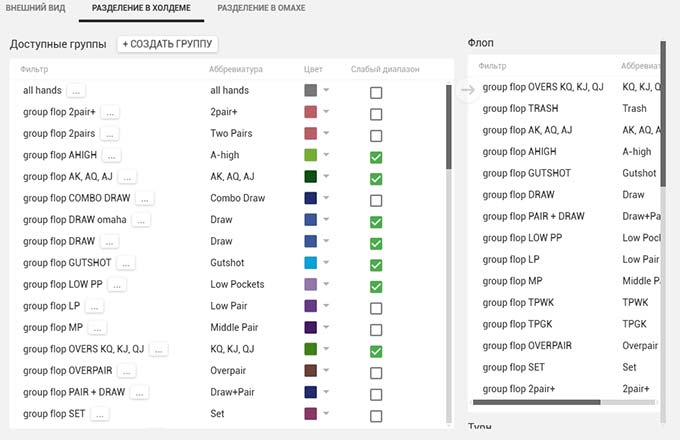Viewport: 680px width, 440px height.
Task: Open the ВНЕШНИЙ ВИД tab
Action: (37, 8)
